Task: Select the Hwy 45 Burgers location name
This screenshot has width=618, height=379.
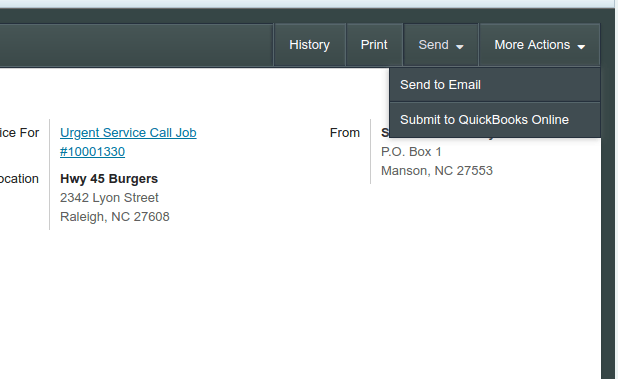Action: click(x=109, y=179)
